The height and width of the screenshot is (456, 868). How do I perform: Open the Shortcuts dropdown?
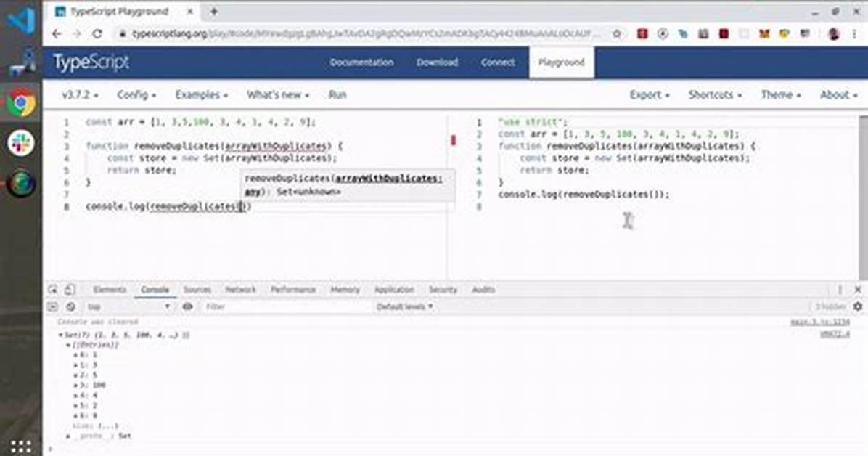coord(715,94)
